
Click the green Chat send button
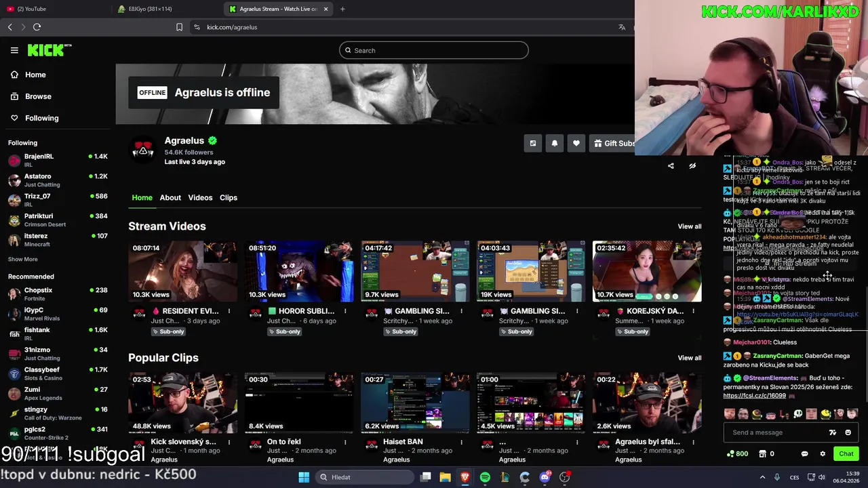coord(846,454)
